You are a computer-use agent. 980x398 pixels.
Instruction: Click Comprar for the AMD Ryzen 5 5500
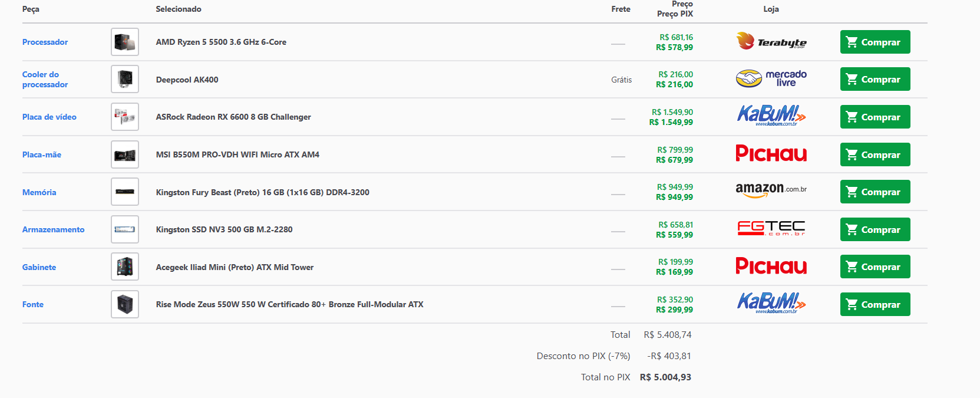pos(875,42)
